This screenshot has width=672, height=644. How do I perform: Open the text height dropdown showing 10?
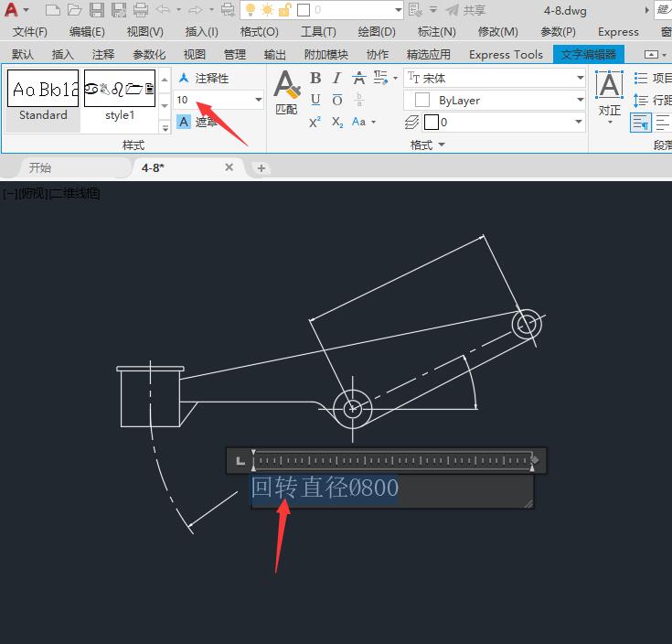click(x=259, y=100)
